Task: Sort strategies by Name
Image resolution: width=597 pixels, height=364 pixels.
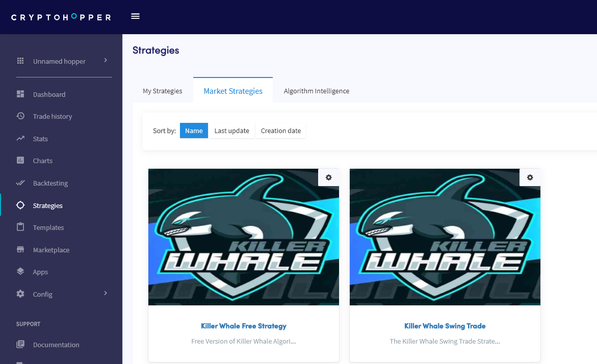Action: pos(194,131)
